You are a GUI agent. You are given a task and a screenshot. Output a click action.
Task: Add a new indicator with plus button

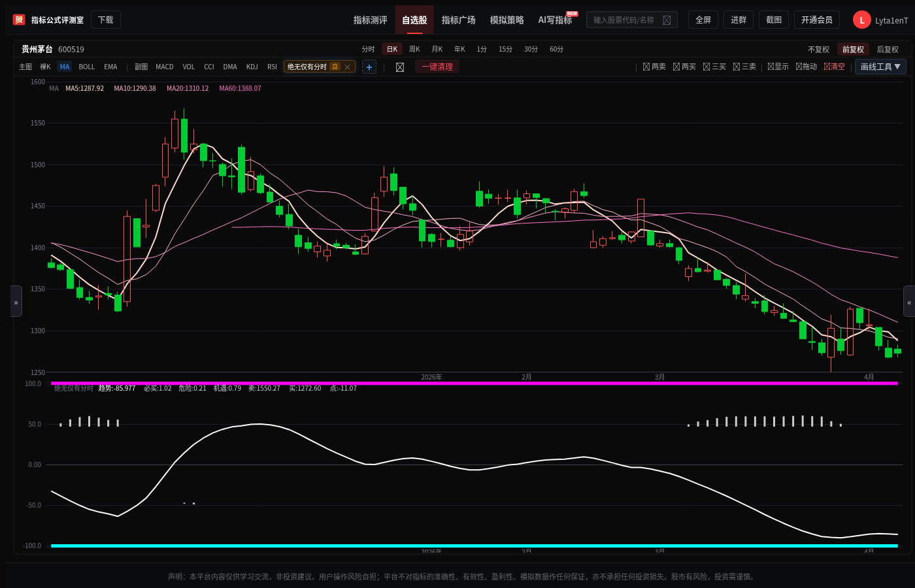(369, 67)
